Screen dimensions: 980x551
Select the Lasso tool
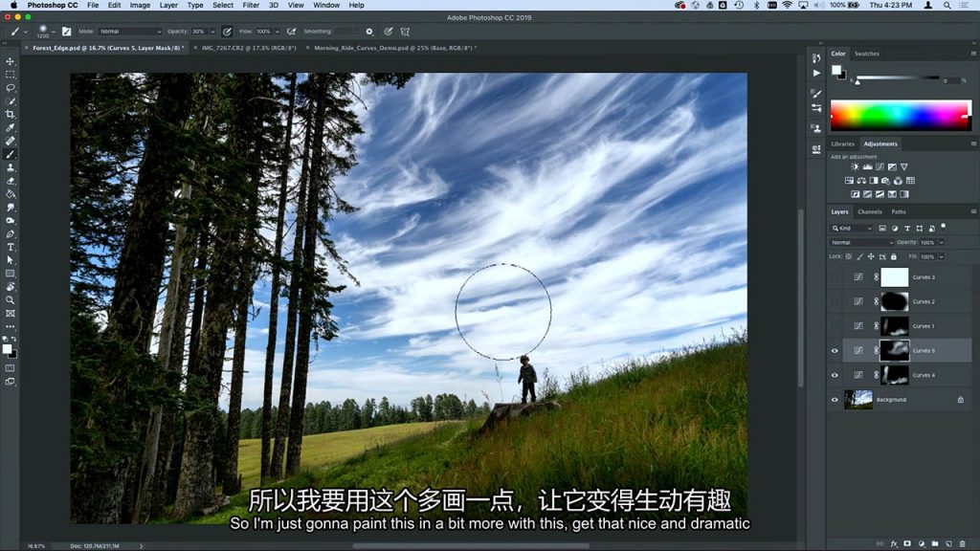(x=10, y=87)
